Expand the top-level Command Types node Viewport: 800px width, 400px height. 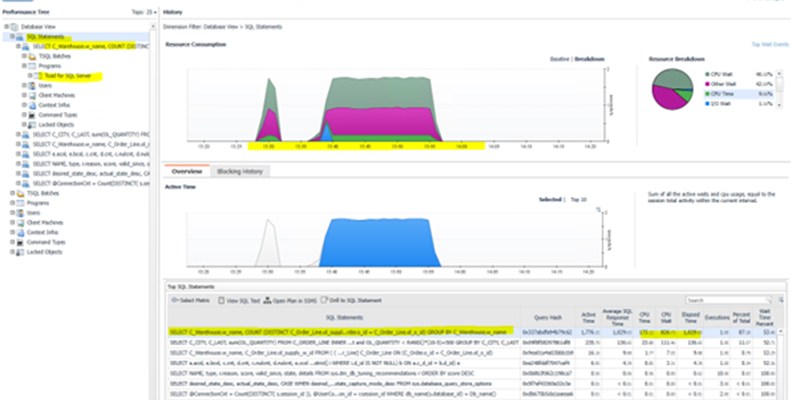[x=12, y=242]
